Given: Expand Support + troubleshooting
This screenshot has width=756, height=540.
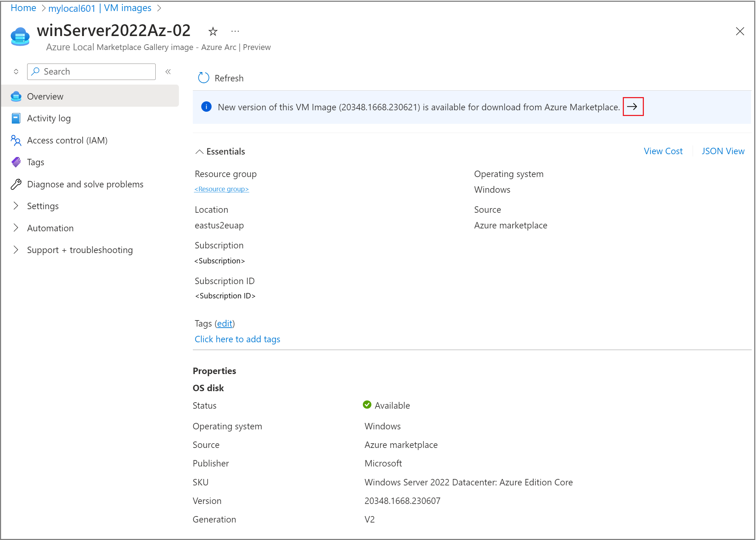Looking at the screenshot, I should [80, 250].
